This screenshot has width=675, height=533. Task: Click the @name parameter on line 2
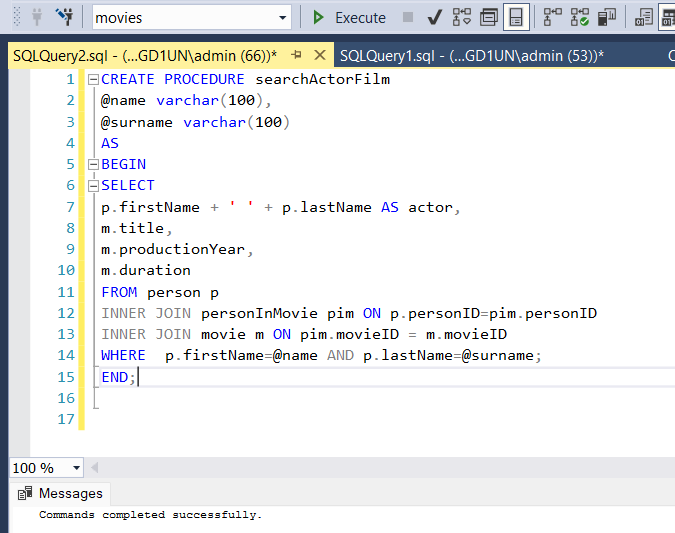123,100
